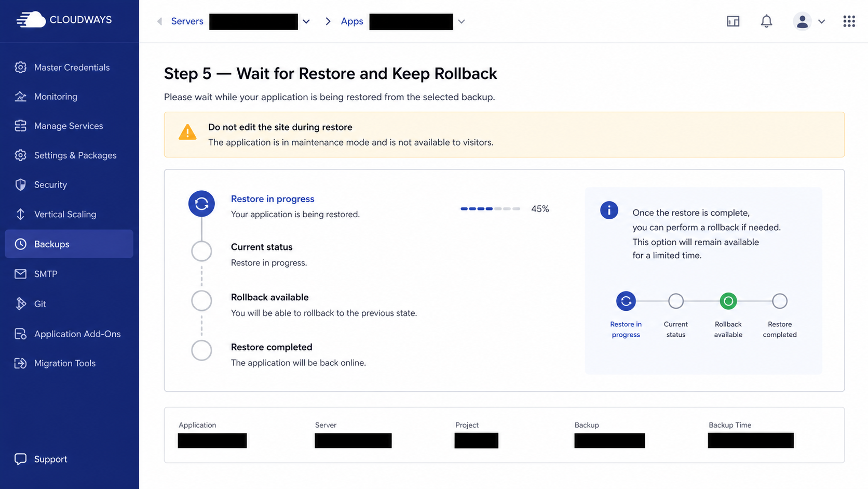
Task: Click the 45% restore progress bar
Action: (x=490, y=208)
